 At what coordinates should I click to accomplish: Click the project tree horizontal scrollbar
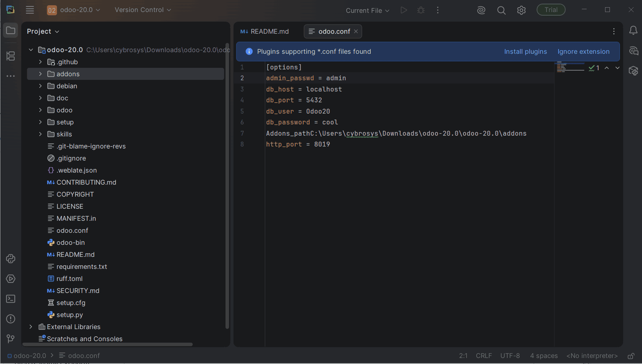108,344
